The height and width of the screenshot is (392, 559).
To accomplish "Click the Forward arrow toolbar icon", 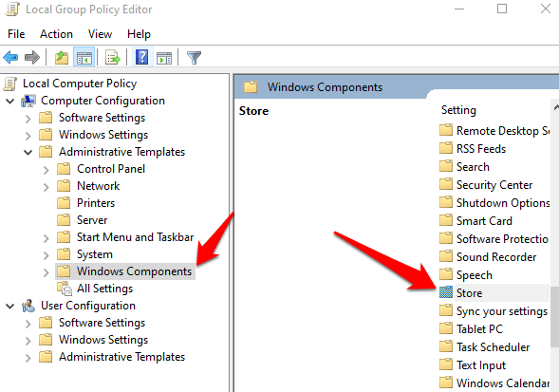I will (32, 57).
